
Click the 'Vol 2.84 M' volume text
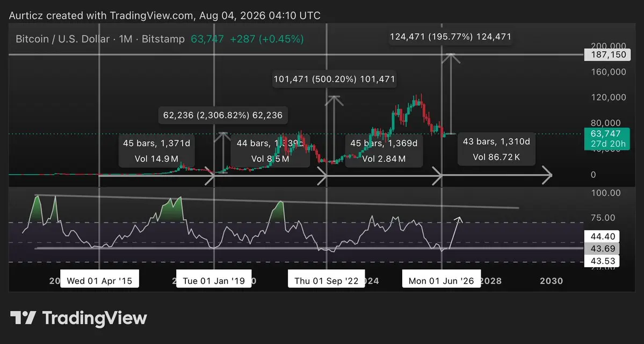[383, 159]
